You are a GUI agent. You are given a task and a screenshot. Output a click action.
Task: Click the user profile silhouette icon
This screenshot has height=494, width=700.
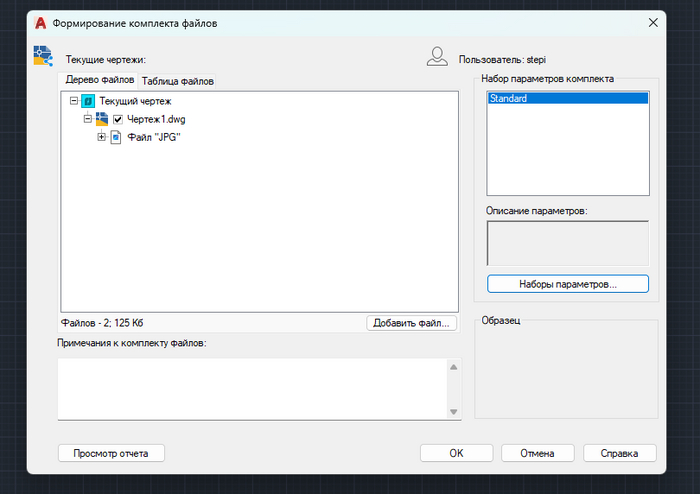point(437,57)
